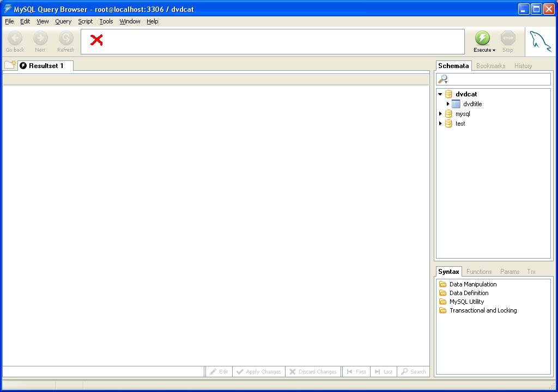Open the Help menu

(x=153, y=21)
